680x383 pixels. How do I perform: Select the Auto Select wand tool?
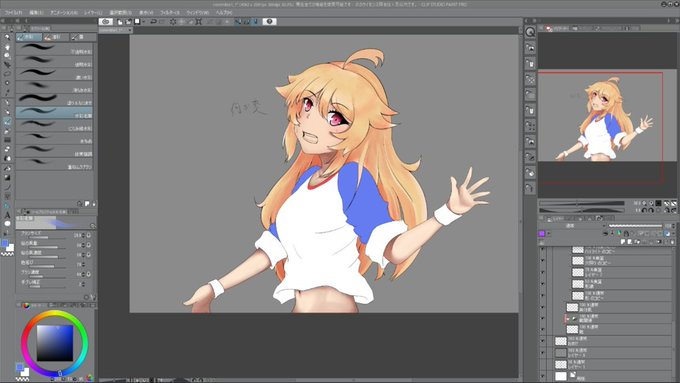click(x=7, y=83)
